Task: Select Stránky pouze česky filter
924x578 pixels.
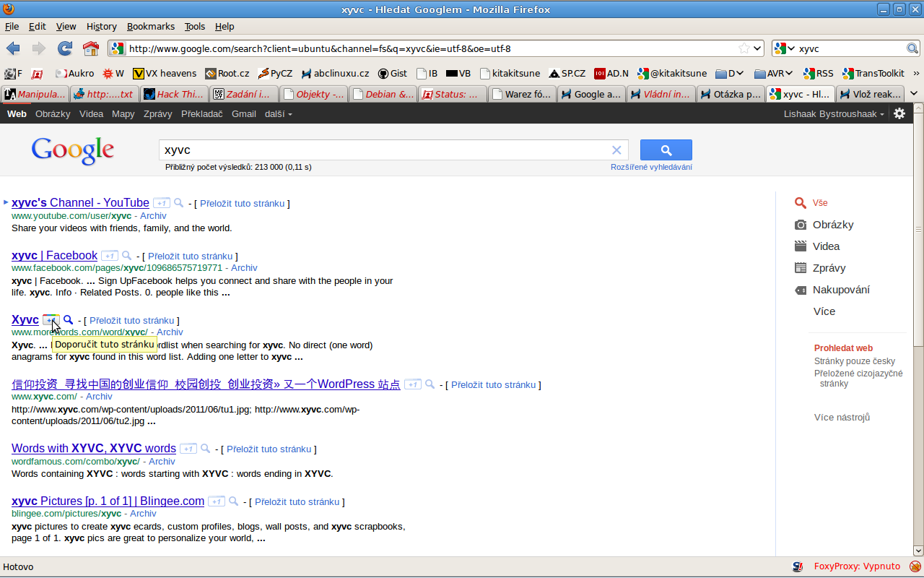Action: [855, 361]
